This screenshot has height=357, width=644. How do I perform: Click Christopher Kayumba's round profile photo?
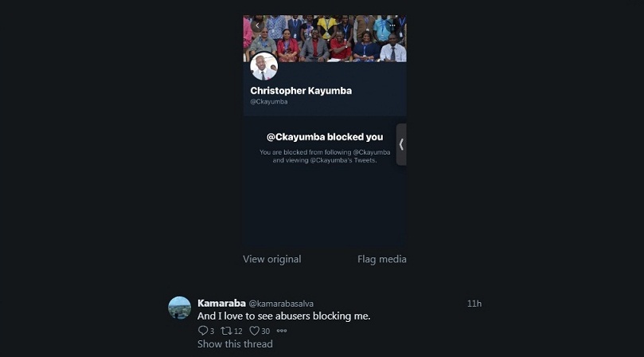pos(263,65)
